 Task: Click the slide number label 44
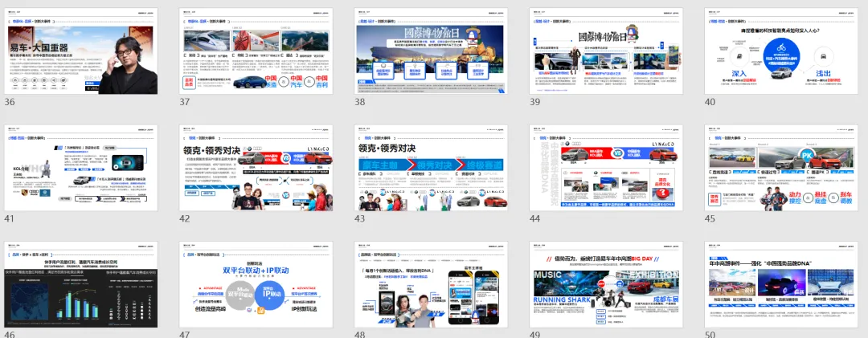tap(534, 218)
